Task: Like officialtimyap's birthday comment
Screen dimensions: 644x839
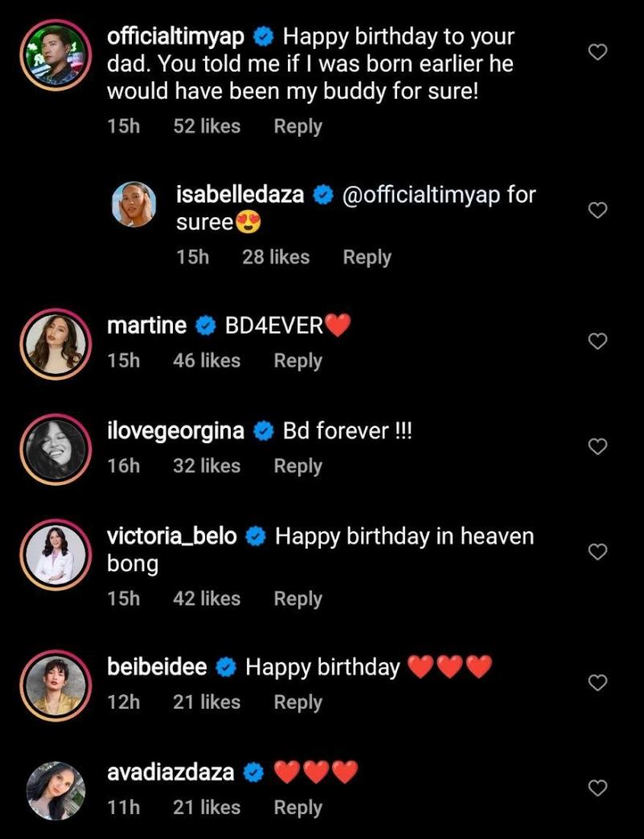Action: 597,52
